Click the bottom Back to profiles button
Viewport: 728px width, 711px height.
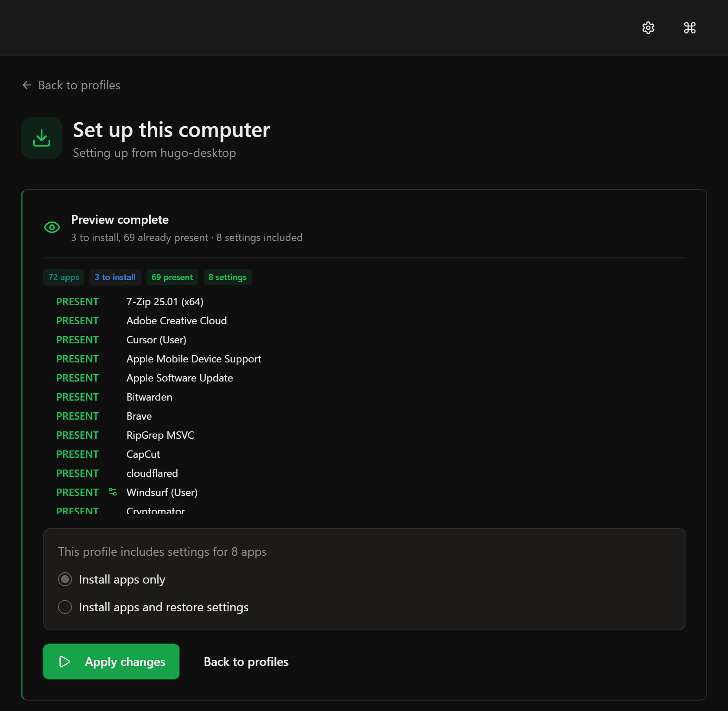246,662
